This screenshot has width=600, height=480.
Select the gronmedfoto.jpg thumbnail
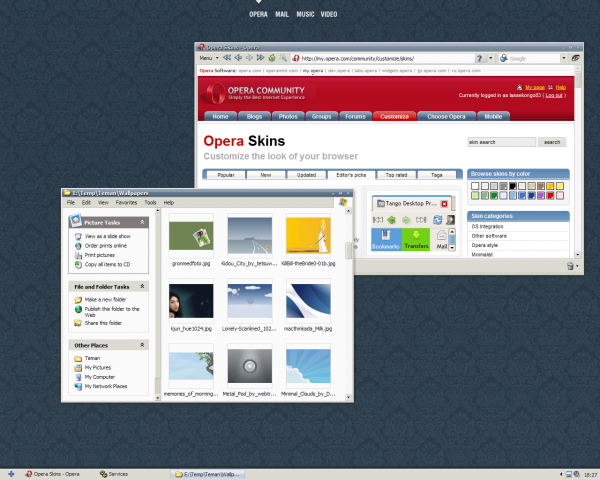(191, 236)
